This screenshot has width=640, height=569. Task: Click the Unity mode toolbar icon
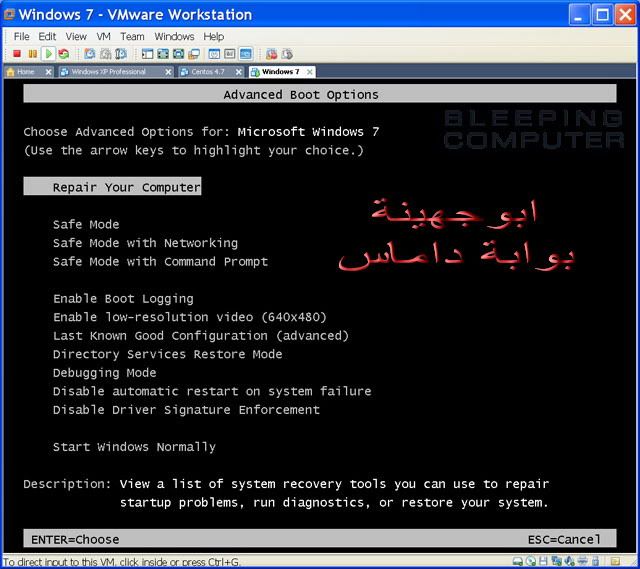[194, 54]
